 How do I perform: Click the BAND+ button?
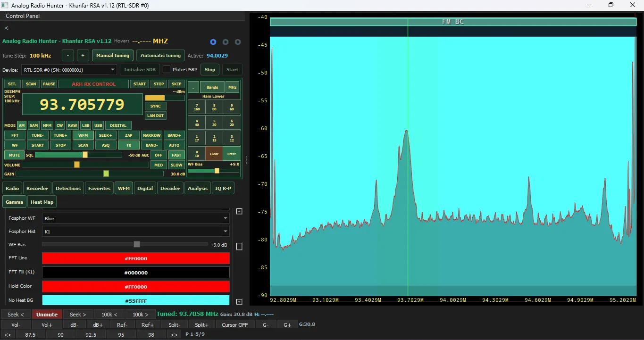174,135
